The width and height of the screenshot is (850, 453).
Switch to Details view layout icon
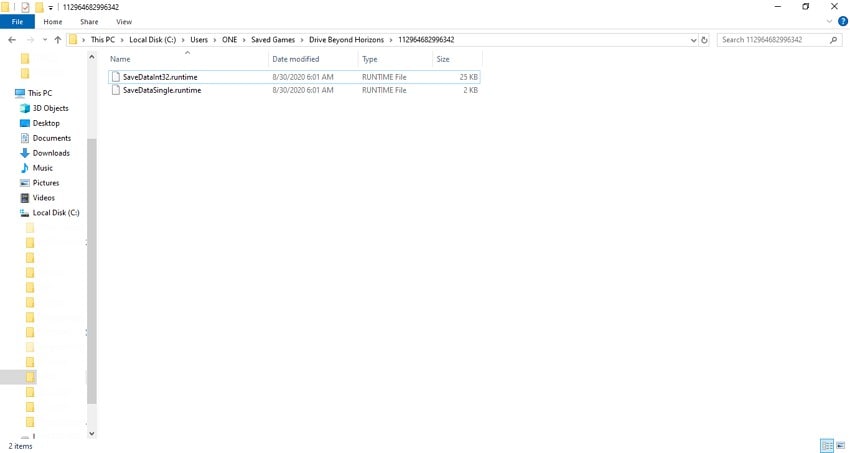pyautogui.click(x=827, y=445)
